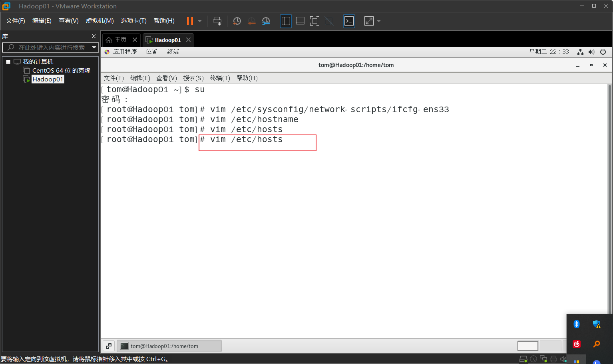Click the VMware Workstation logo icon
The image size is (613, 364).
[6, 6]
